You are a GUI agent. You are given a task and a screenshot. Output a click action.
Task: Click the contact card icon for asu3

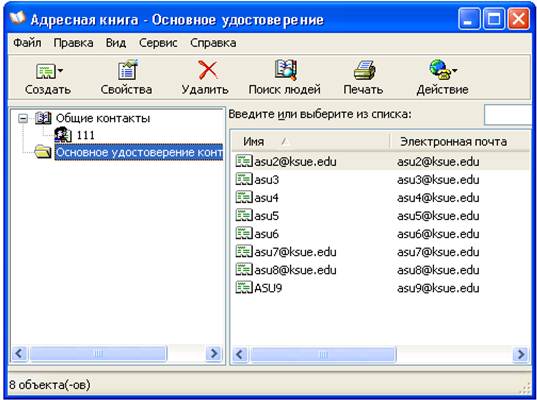(x=244, y=179)
